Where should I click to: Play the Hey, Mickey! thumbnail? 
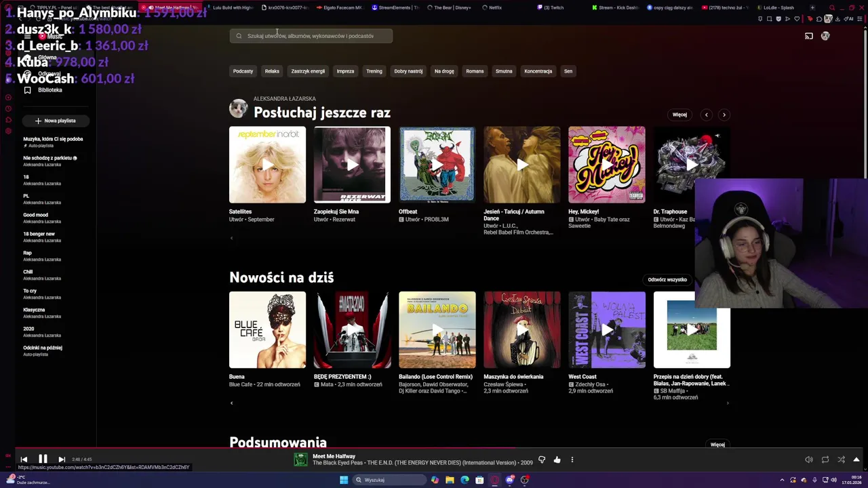(607, 165)
